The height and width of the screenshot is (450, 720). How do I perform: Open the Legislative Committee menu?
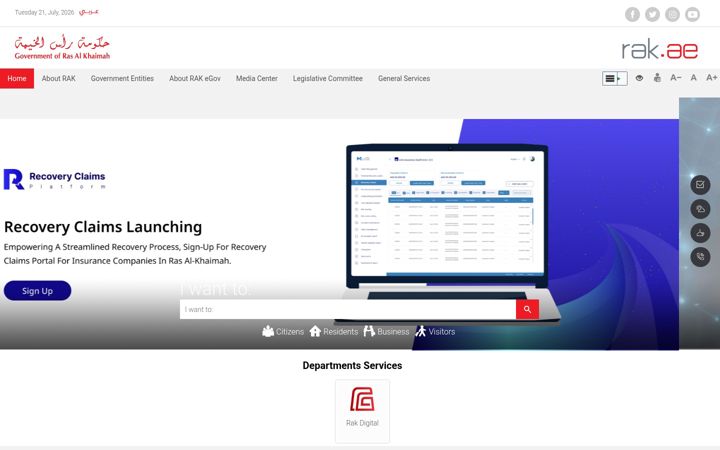(328, 79)
